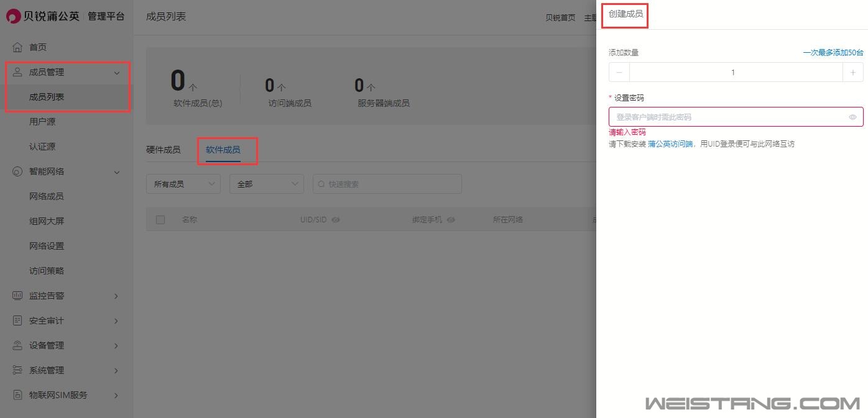
Task: Toggle password visibility eye icon
Action: (x=852, y=117)
